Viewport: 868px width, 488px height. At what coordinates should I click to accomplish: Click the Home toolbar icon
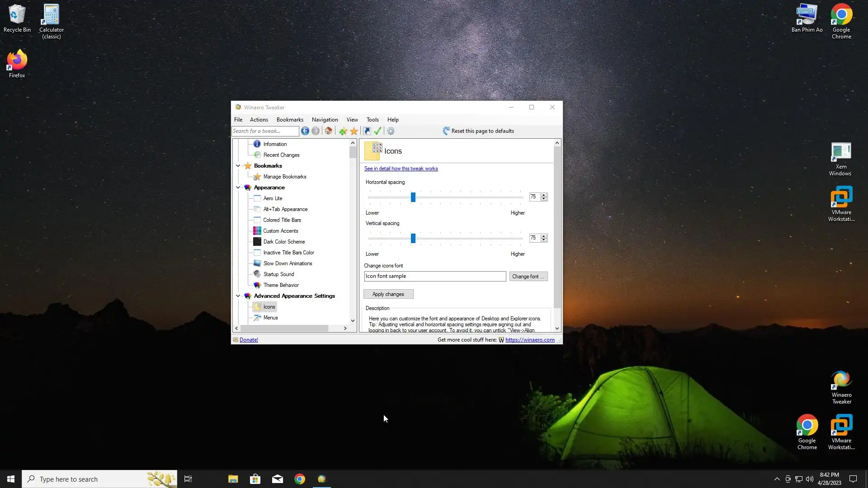(329, 131)
